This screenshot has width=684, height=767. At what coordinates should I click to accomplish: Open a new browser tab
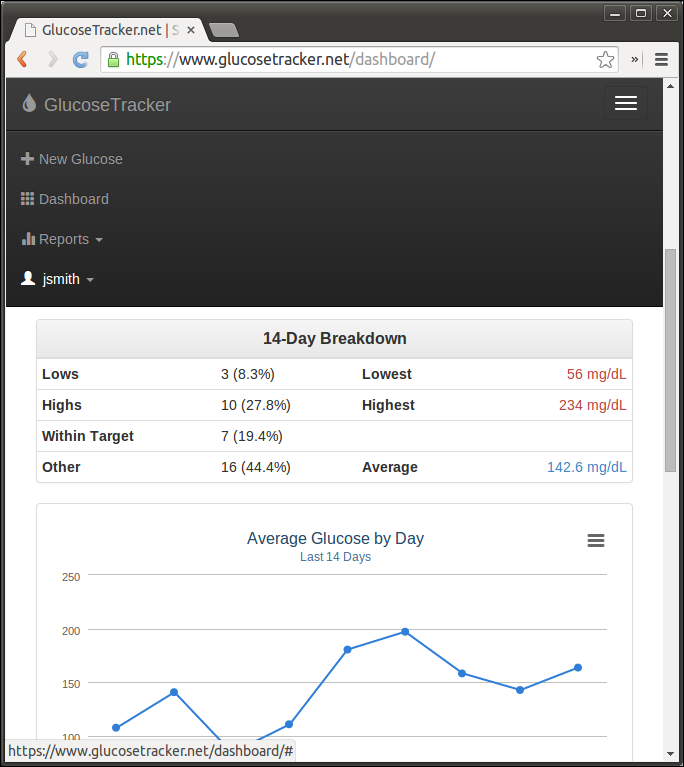[x=224, y=30]
